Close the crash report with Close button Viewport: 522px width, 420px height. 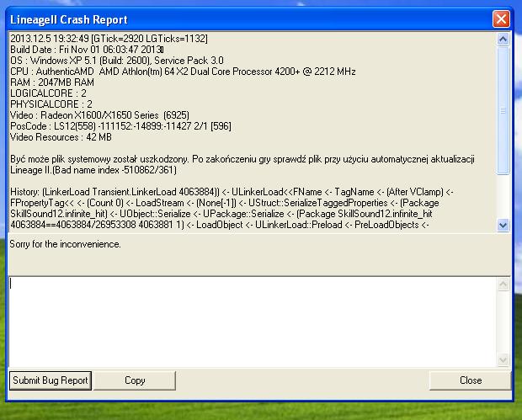point(470,380)
